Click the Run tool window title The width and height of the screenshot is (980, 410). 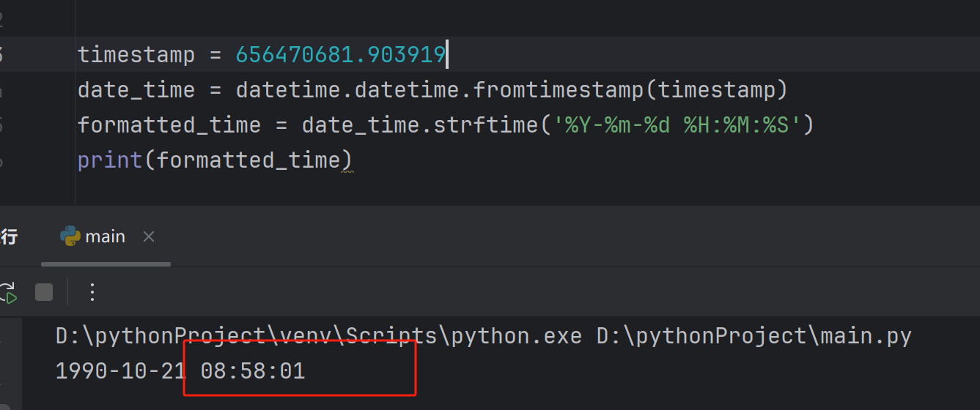(x=9, y=236)
